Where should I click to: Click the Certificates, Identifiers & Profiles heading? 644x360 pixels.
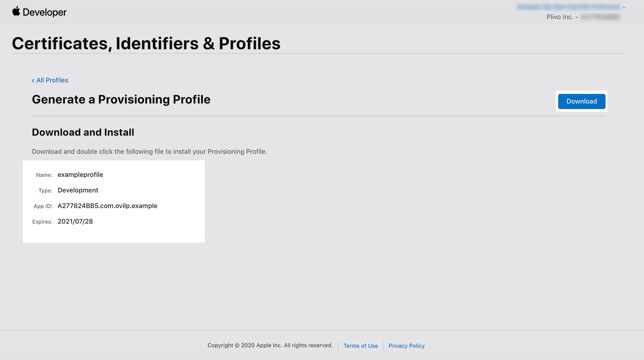146,43
